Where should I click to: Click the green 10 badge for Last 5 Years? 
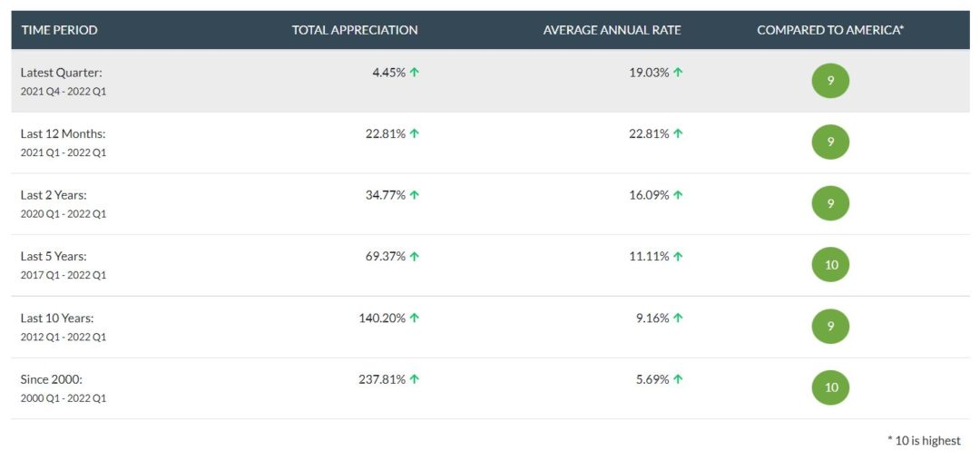[x=830, y=265]
